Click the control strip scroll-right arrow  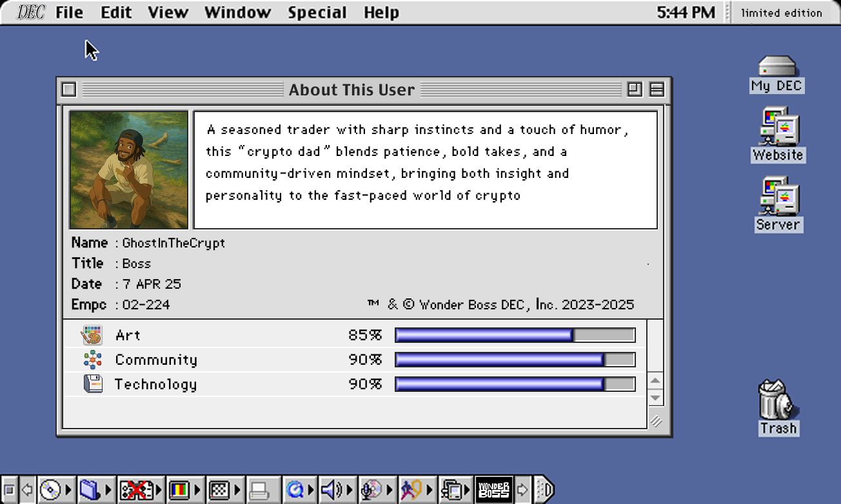coord(522,490)
